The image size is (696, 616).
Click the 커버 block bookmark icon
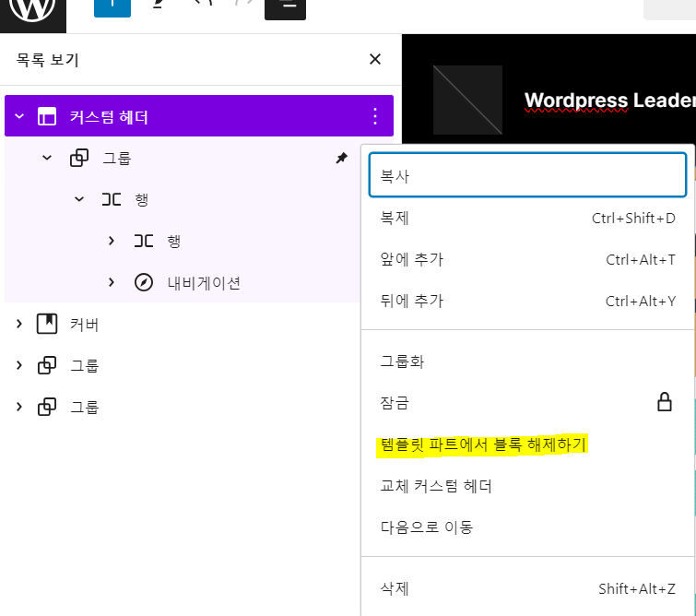pos(46,325)
